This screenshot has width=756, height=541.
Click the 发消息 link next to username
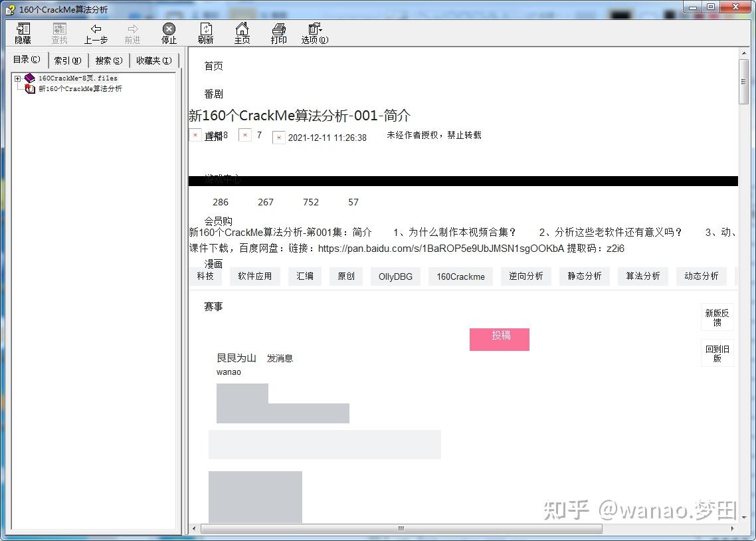(x=279, y=358)
